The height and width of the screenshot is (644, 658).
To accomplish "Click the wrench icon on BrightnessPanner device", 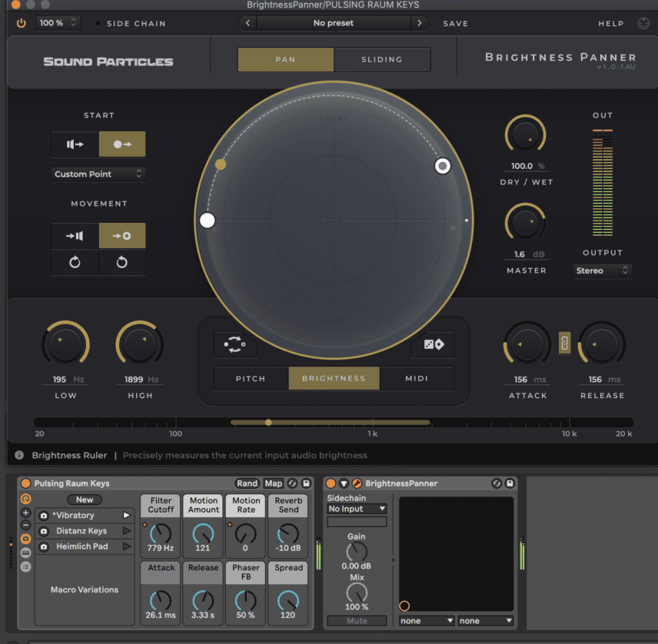I will point(357,483).
